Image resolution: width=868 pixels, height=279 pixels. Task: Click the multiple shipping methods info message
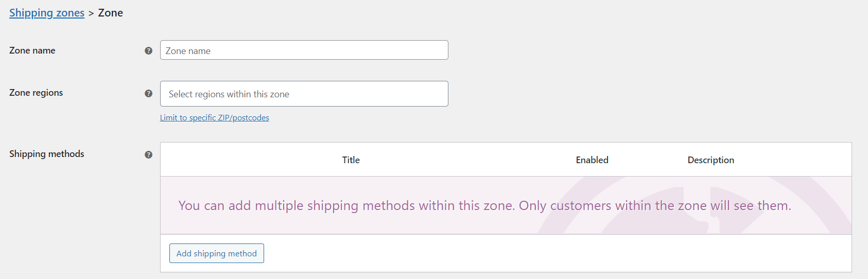[x=484, y=205]
